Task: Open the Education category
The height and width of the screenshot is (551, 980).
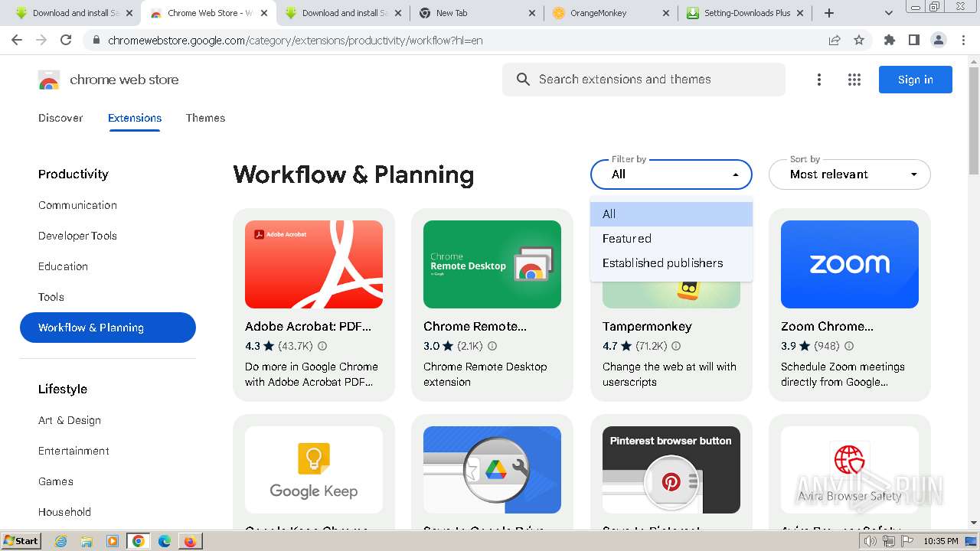Action: 64,266
